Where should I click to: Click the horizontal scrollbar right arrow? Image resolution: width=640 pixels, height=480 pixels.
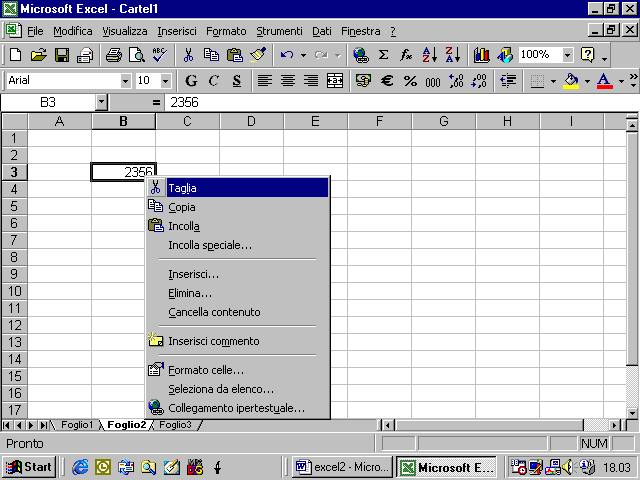pyautogui.click(x=614, y=425)
